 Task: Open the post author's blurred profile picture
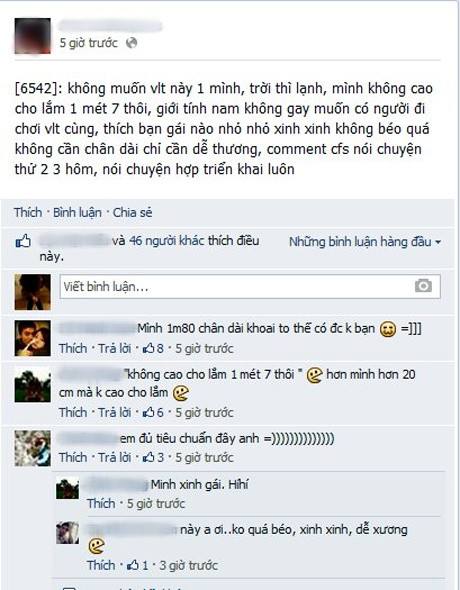tap(33, 36)
